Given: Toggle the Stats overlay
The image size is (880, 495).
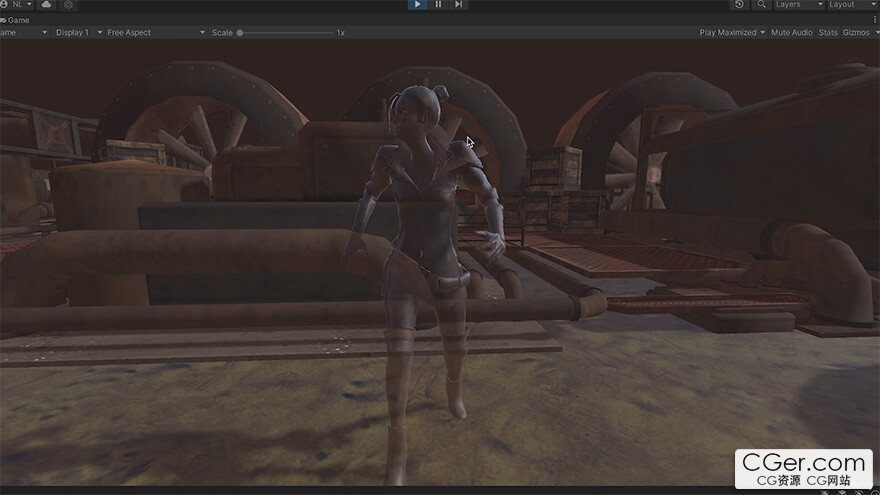Looking at the screenshot, I should coord(828,33).
